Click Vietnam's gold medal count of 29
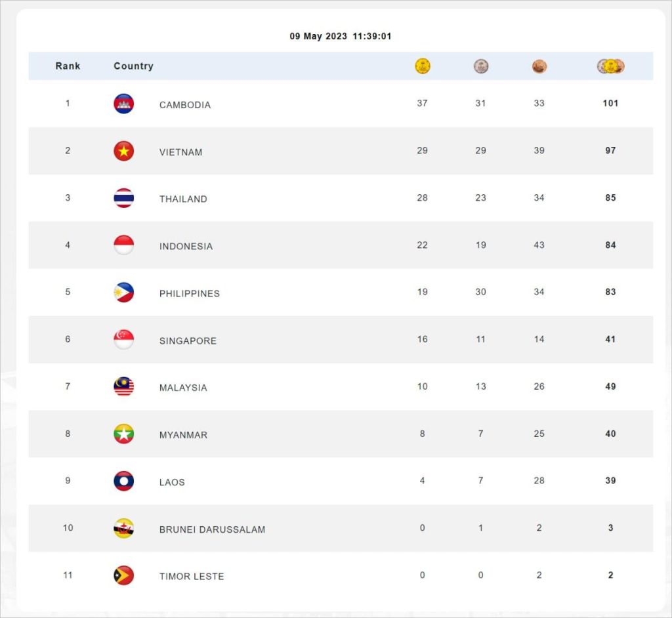 point(422,150)
